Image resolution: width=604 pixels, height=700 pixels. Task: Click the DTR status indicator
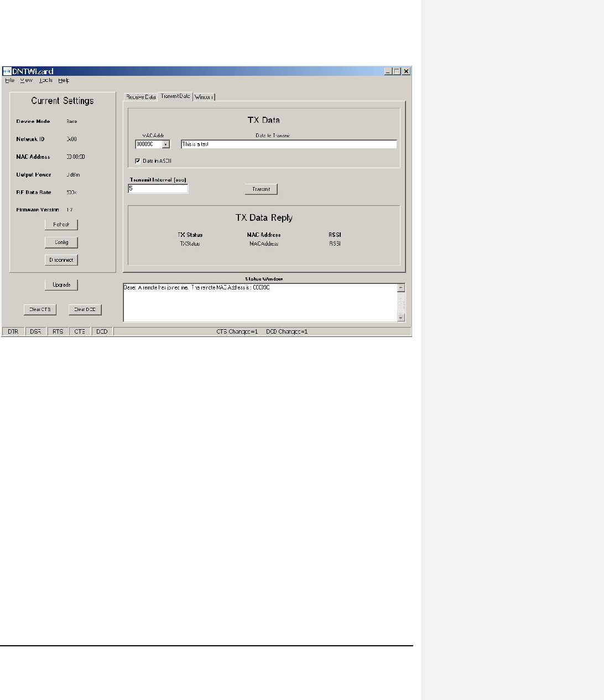(13, 331)
